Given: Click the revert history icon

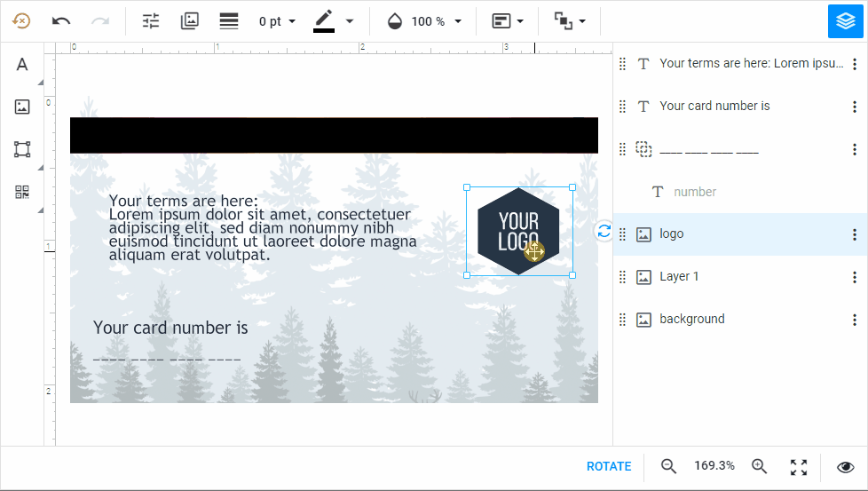Looking at the screenshot, I should 21,21.
